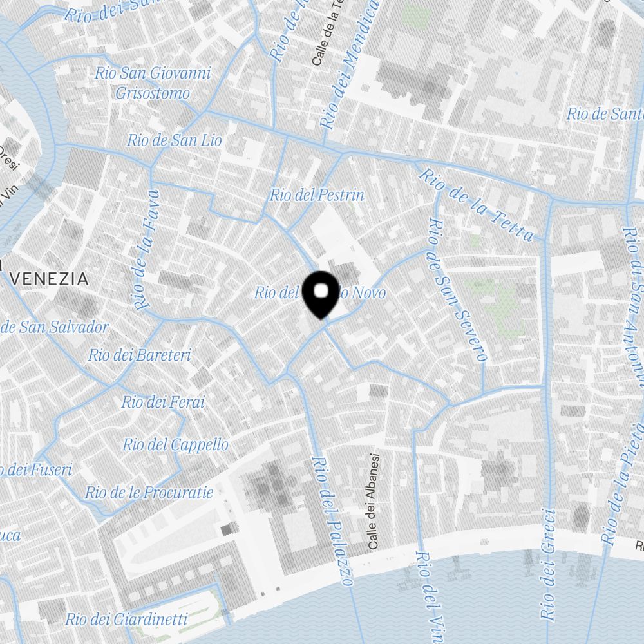Select the Rio de San Salvador label
The width and height of the screenshot is (644, 644).
coord(54,327)
